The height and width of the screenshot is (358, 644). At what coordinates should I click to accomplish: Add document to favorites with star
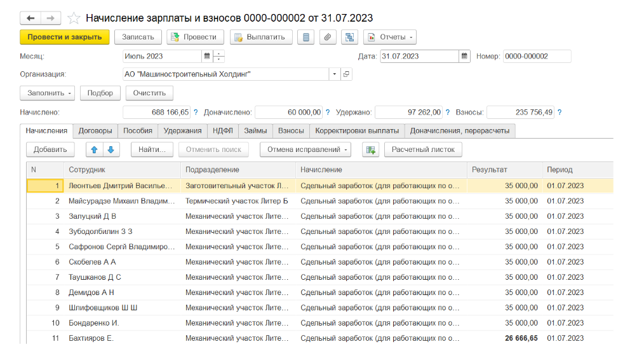click(74, 18)
